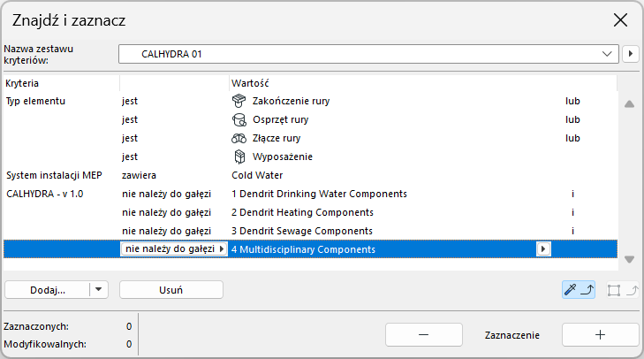Viewport: 644px width, 359px height.
Task: Toggle the eyedropper pick-up settings button
Action: point(579,289)
